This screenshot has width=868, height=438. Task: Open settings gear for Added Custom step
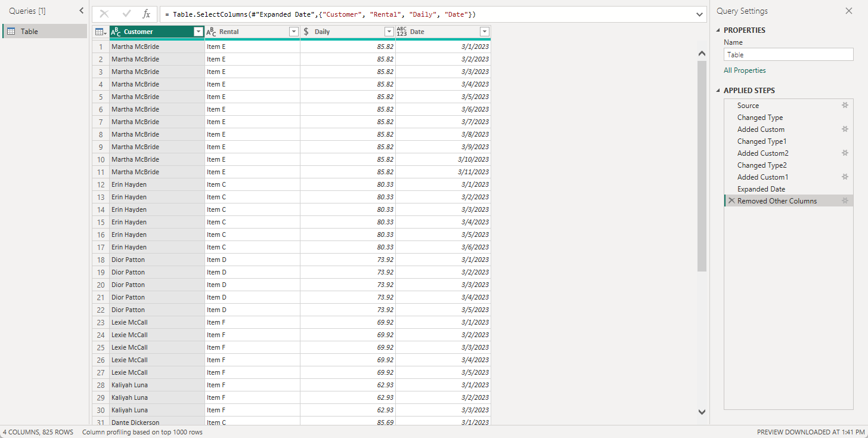pos(845,129)
